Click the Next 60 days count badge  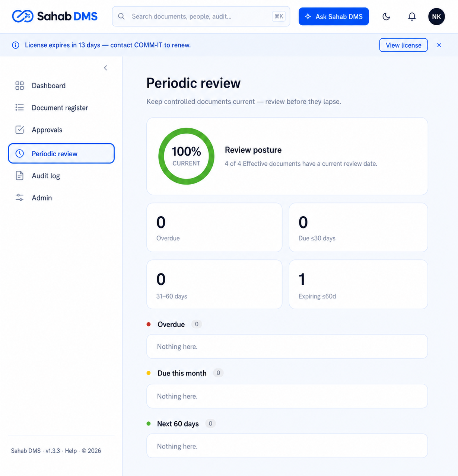(x=210, y=424)
